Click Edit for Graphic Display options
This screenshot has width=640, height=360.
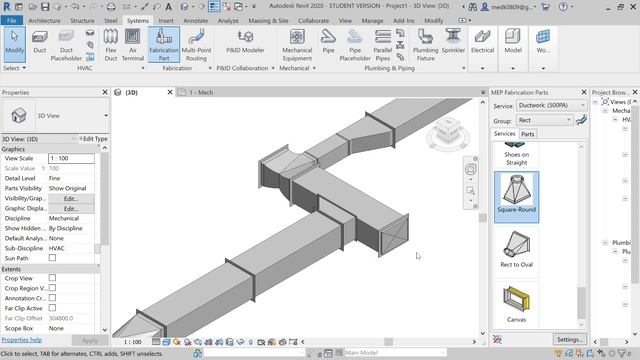[71, 209]
